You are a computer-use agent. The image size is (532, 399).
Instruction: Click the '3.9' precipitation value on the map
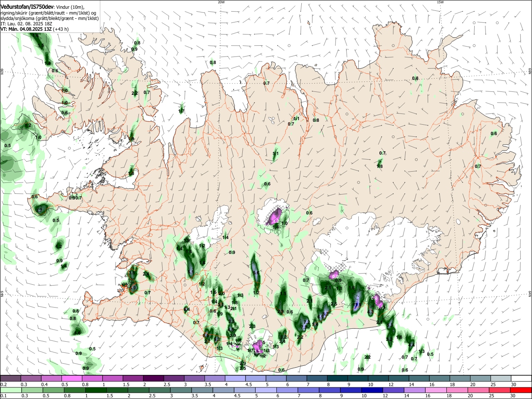(x=133, y=288)
